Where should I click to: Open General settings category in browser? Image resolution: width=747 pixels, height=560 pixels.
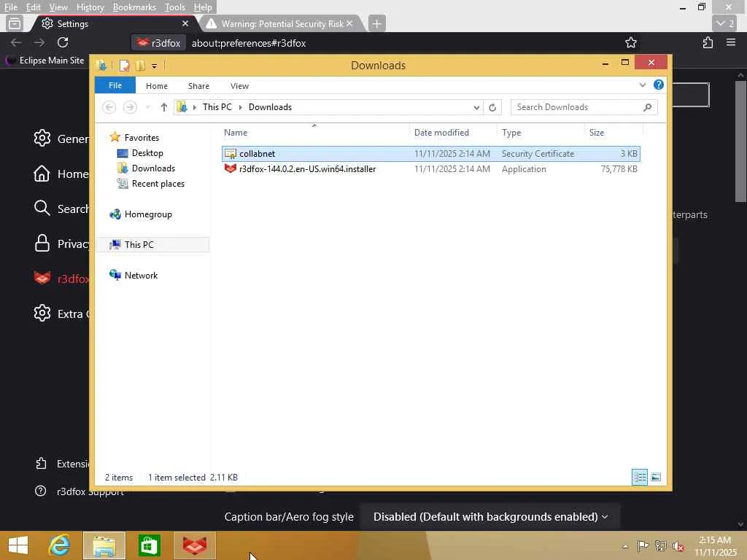tap(61, 139)
